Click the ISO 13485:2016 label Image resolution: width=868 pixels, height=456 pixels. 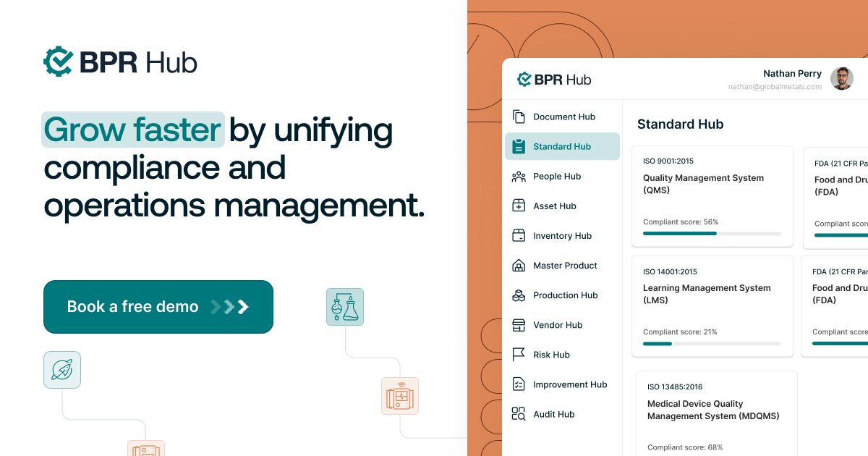pyautogui.click(x=675, y=387)
